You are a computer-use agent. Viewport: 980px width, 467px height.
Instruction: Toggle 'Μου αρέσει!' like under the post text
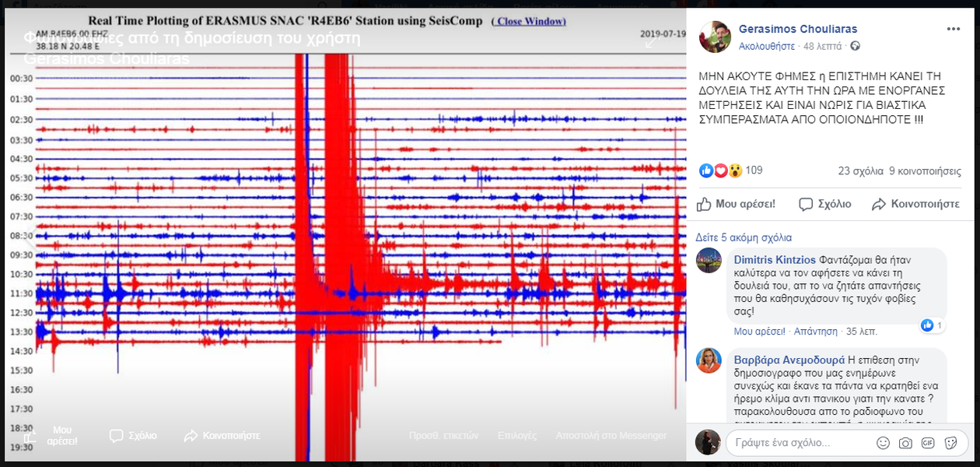(x=736, y=204)
